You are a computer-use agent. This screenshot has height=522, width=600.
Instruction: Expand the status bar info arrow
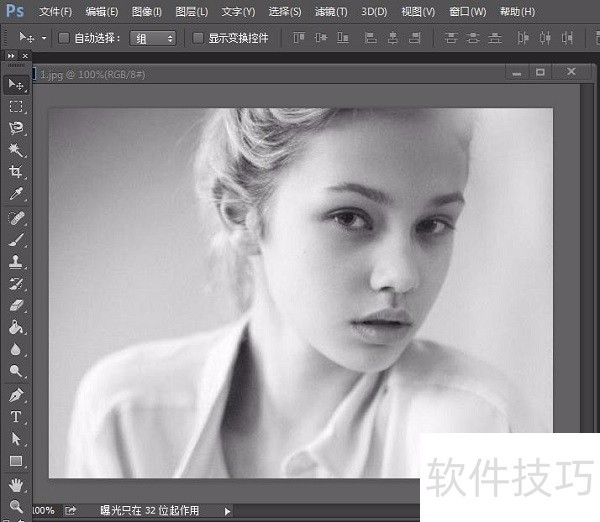(227, 511)
